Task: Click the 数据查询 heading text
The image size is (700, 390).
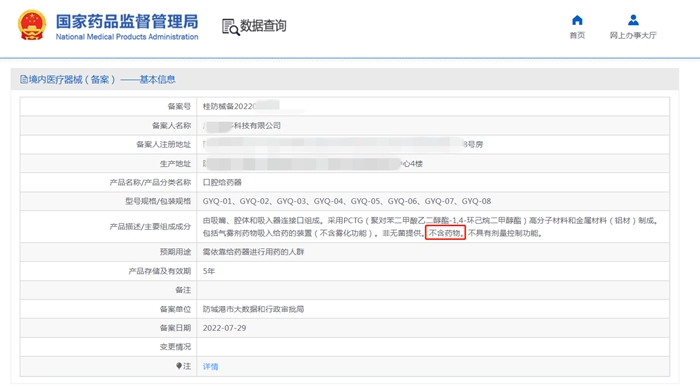Action: point(263,26)
